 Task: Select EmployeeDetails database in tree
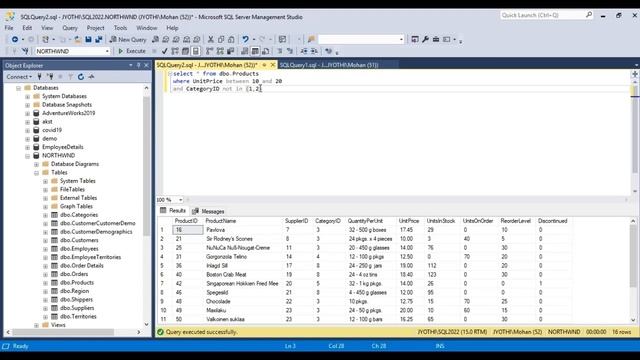[62, 147]
